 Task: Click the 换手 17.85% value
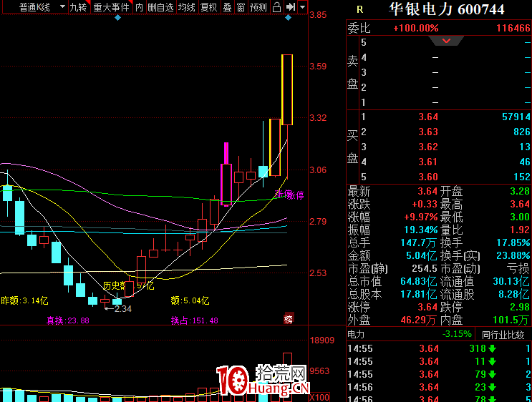pos(513,242)
